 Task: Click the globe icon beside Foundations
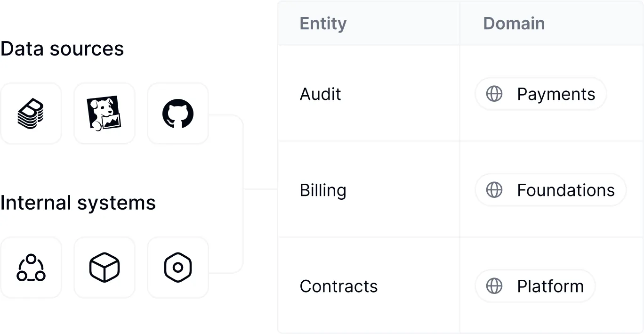pyautogui.click(x=494, y=190)
